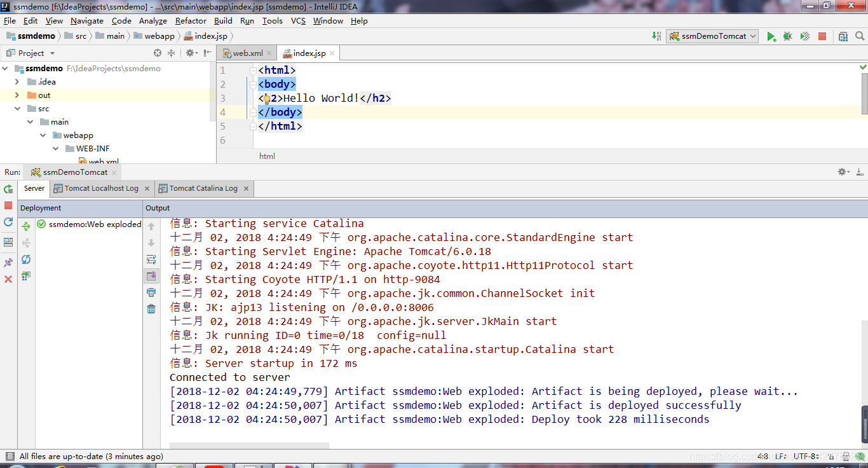Viewport: 868px width, 468px height.
Task: Toggle soft-wrap in console output
Action: coord(151,259)
